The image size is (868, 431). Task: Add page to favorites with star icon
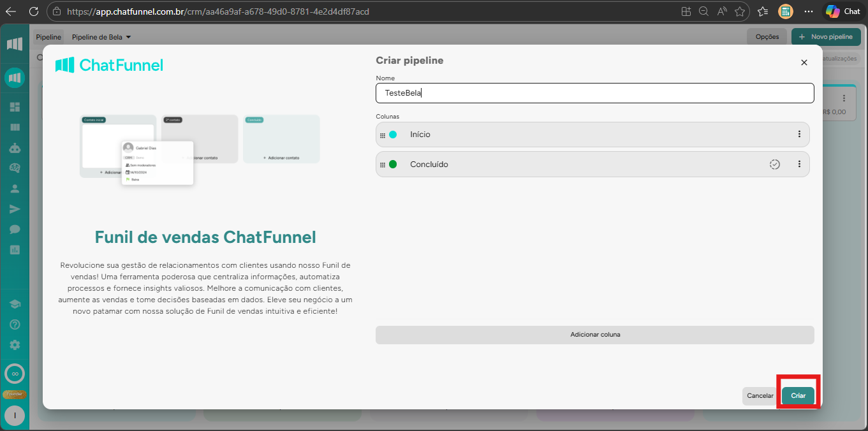(740, 11)
